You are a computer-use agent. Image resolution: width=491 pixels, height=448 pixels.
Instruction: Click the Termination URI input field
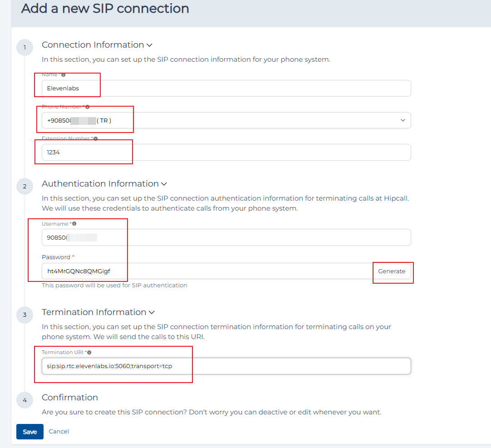226,366
